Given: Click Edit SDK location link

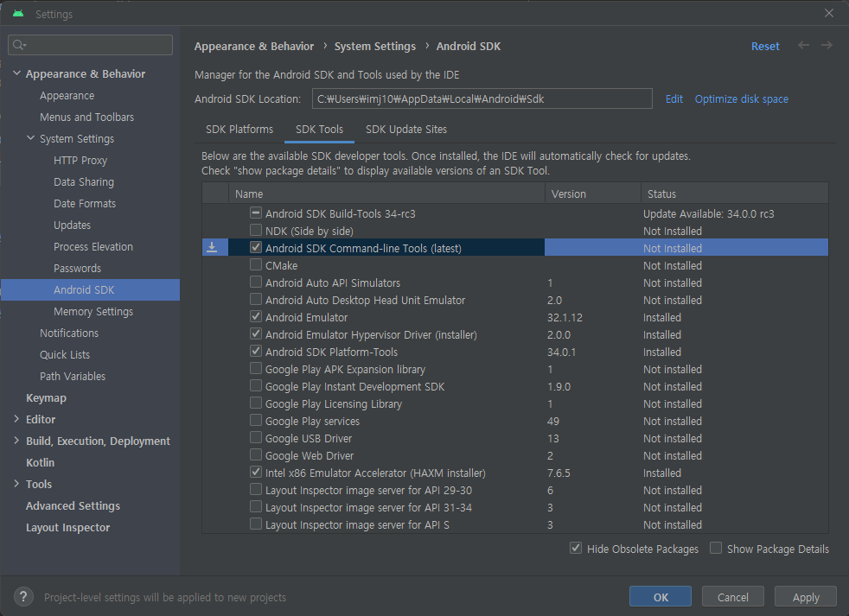Looking at the screenshot, I should (x=674, y=99).
